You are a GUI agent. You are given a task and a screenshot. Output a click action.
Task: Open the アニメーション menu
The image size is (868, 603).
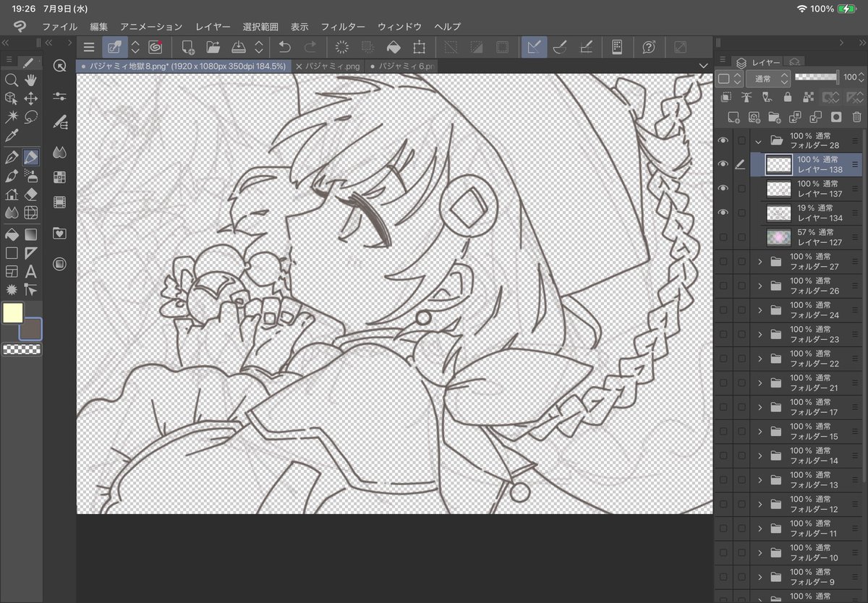(151, 27)
